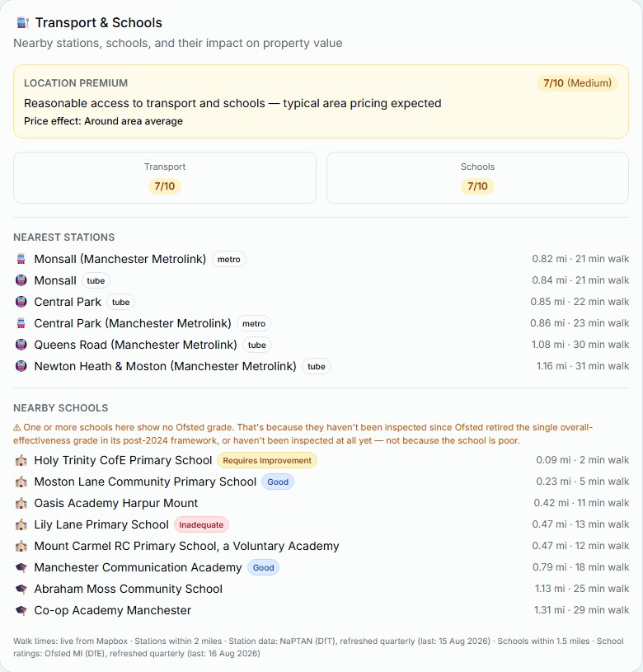The image size is (643, 672).
Task: Click the 1.08 mi · 30 min walk distance
Action: click(x=580, y=345)
